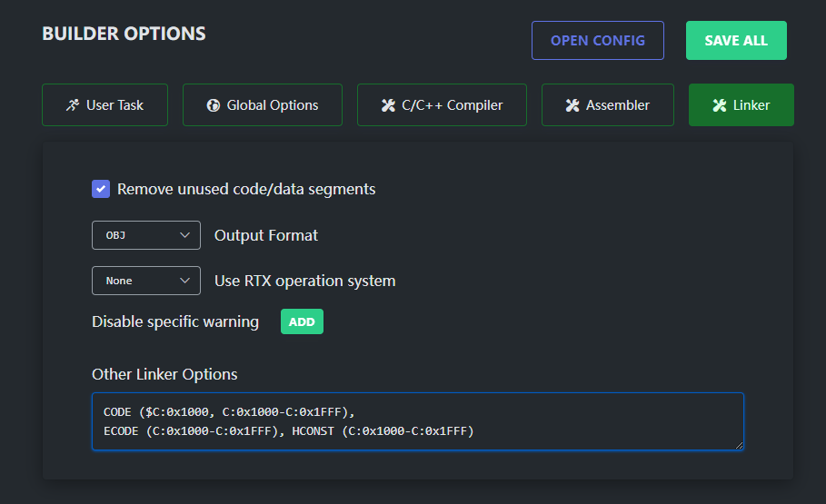Uncheck Remove unused code/data segments

pyautogui.click(x=101, y=189)
